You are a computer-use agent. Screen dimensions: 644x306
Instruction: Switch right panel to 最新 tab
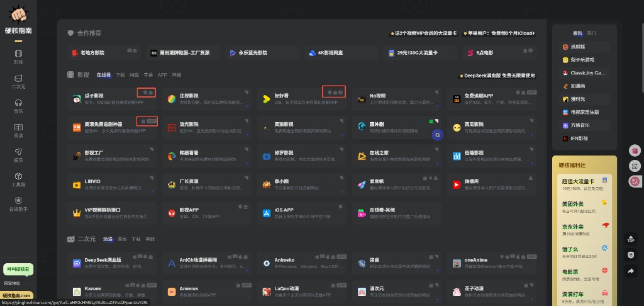(578, 33)
